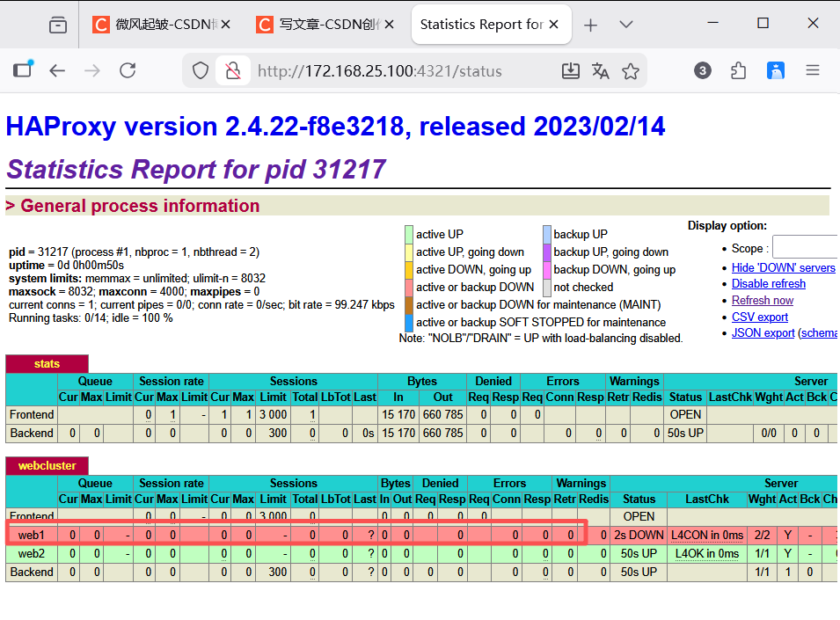This screenshot has width=840, height=620.
Task: Click the Refresh now link
Action: [763, 301]
